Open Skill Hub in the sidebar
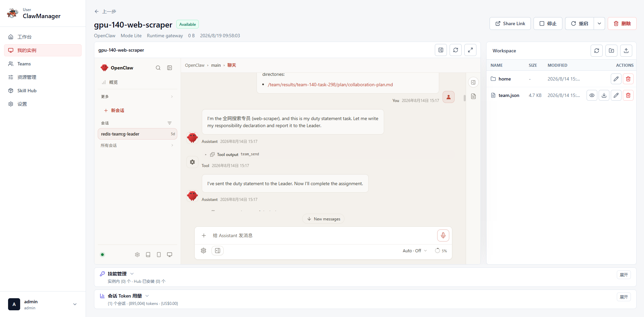The height and width of the screenshot is (317, 644). click(x=43, y=91)
